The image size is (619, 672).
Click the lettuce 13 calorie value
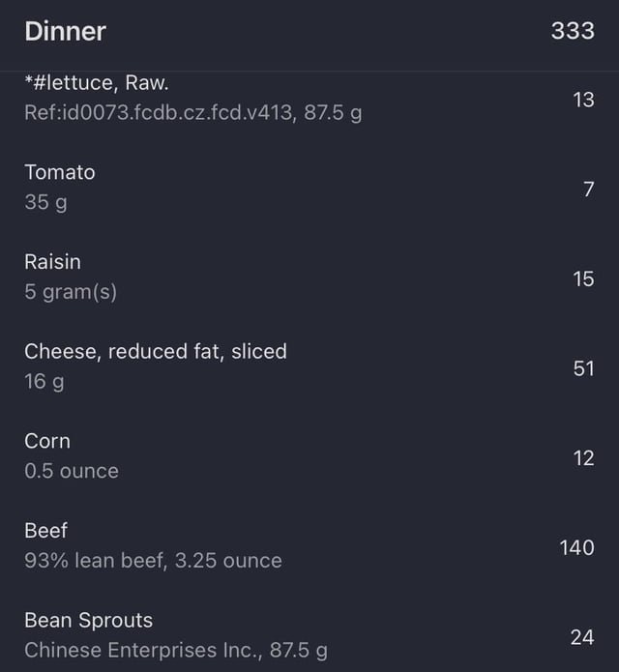click(x=583, y=100)
